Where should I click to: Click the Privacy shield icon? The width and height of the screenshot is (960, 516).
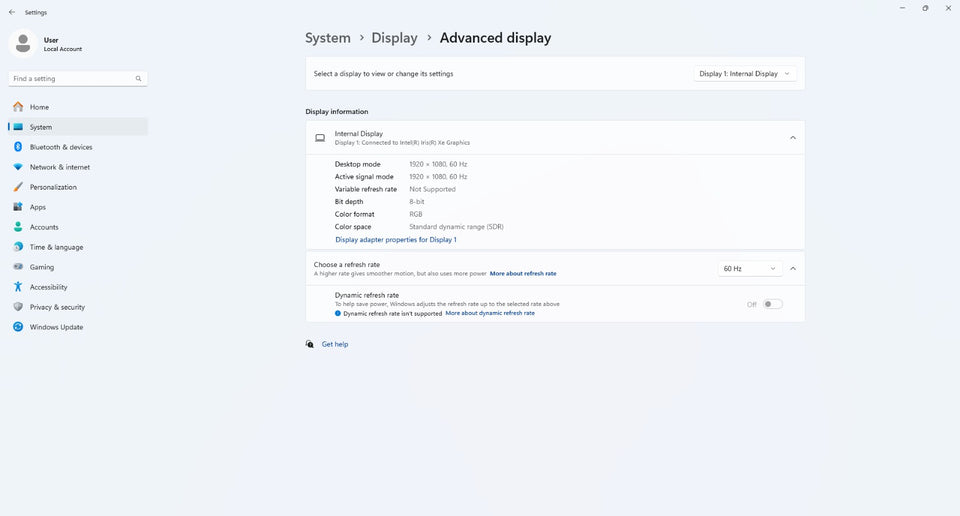coord(18,307)
